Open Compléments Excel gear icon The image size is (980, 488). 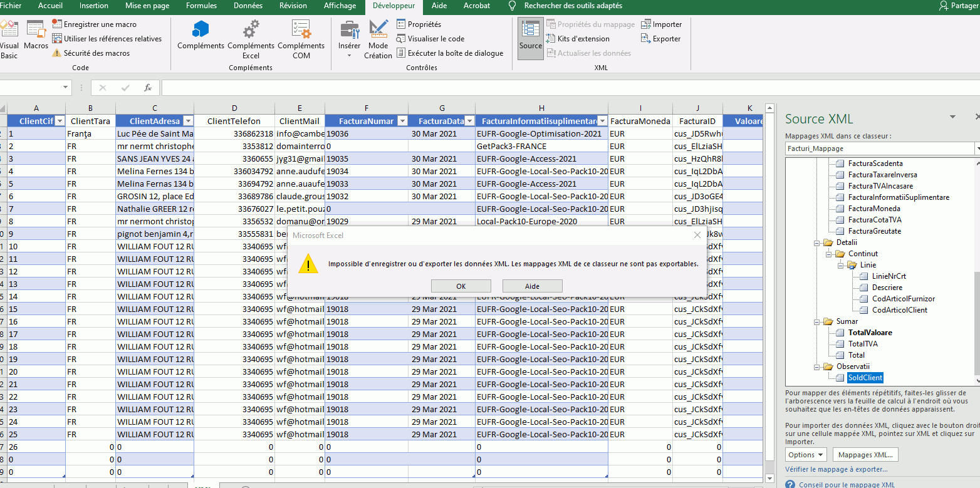[x=251, y=29]
